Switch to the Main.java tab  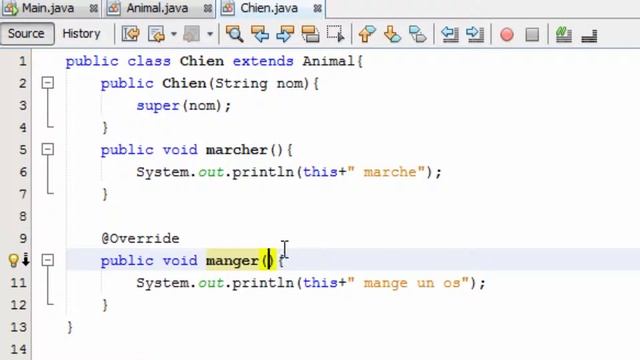pos(48,8)
